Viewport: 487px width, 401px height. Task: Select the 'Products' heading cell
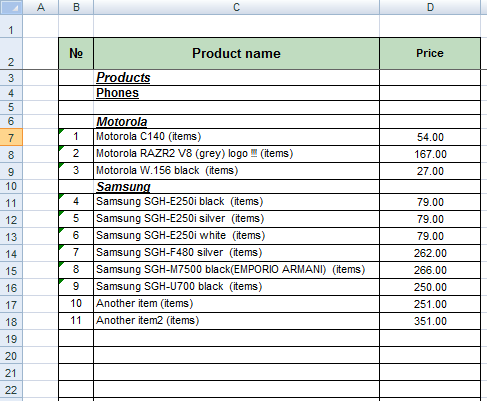[236, 78]
